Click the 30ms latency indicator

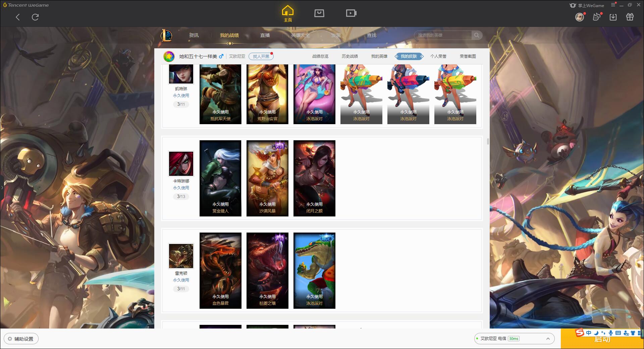pyautogui.click(x=514, y=339)
